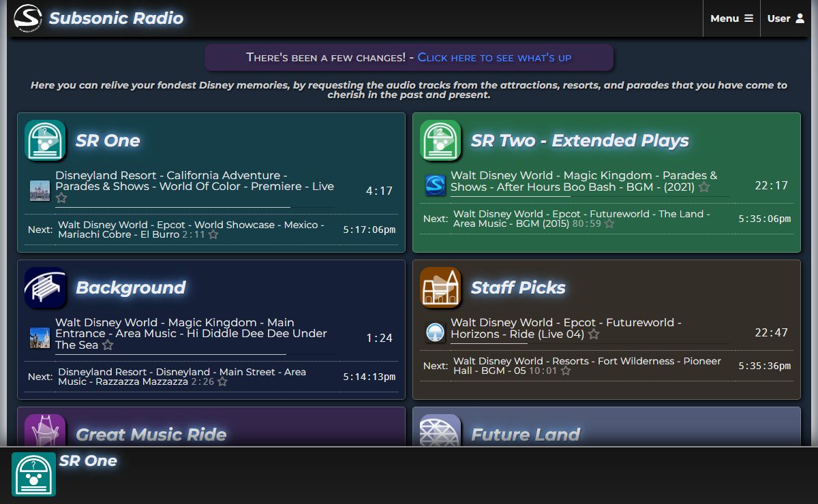Click the 5:17:06pm next start time
This screenshot has width=818, height=504.
click(x=369, y=230)
